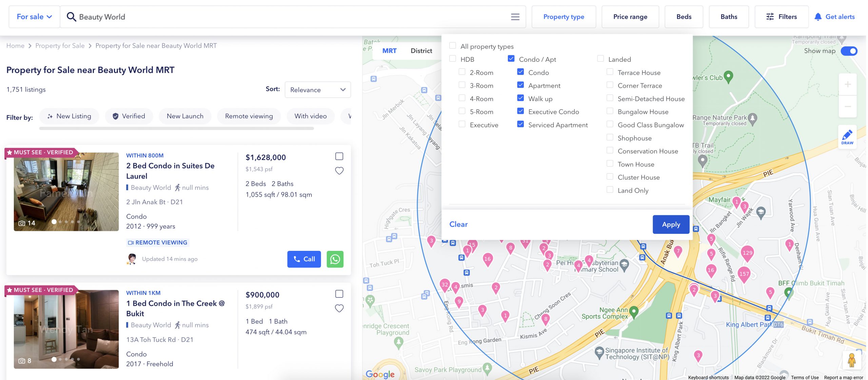Screen dimensions: 868x380
Task: Click Clear in property type panel
Action: [458, 224]
